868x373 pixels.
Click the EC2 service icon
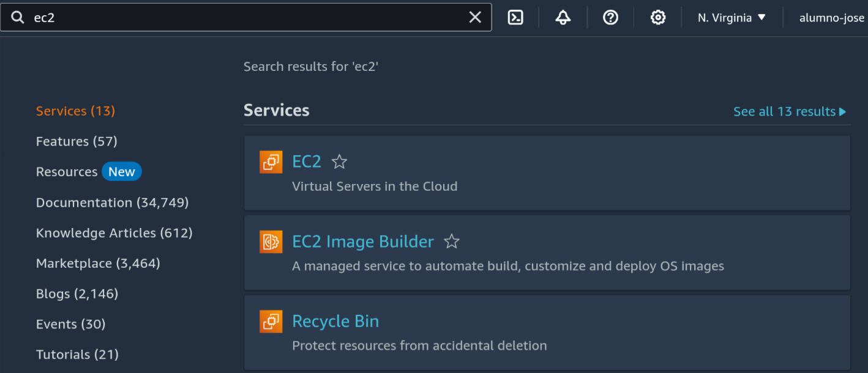(x=271, y=162)
